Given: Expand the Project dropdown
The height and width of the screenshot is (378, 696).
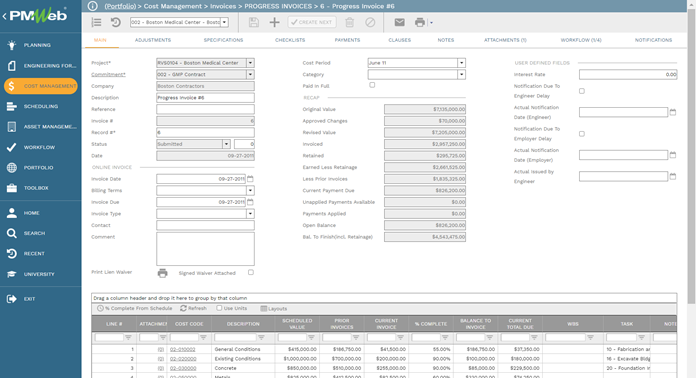Looking at the screenshot, I should point(250,63).
